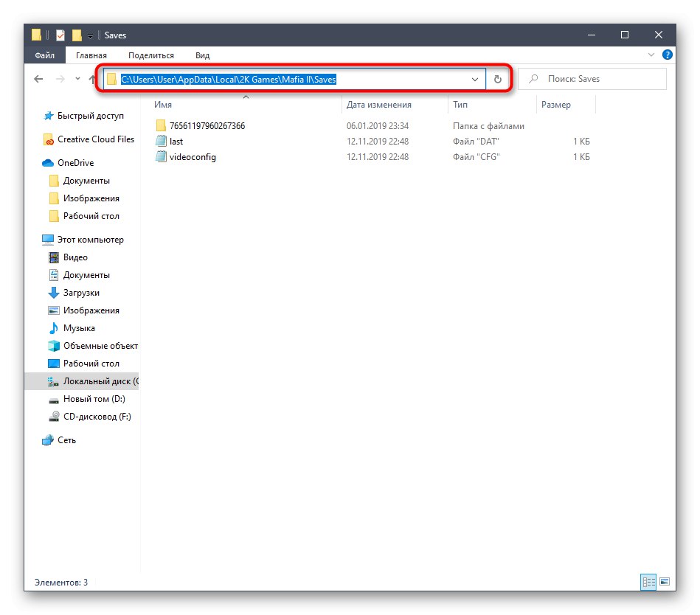Viewport: 700px width, 615px height.
Task: Click date 06.01.2019 23:34
Action: pyautogui.click(x=378, y=126)
